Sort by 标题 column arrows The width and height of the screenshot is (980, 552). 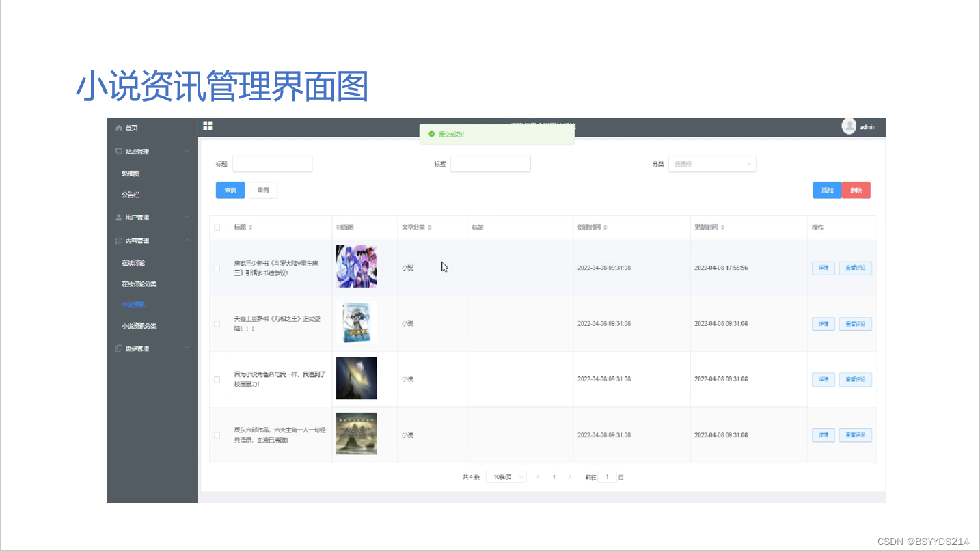pyautogui.click(x=250, y=227)
